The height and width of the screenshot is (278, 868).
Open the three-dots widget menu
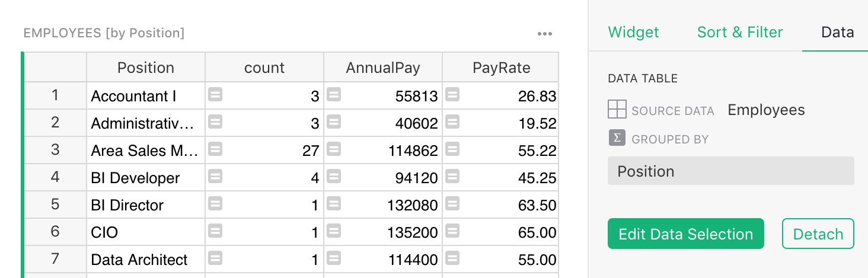(x=544, y=34)
